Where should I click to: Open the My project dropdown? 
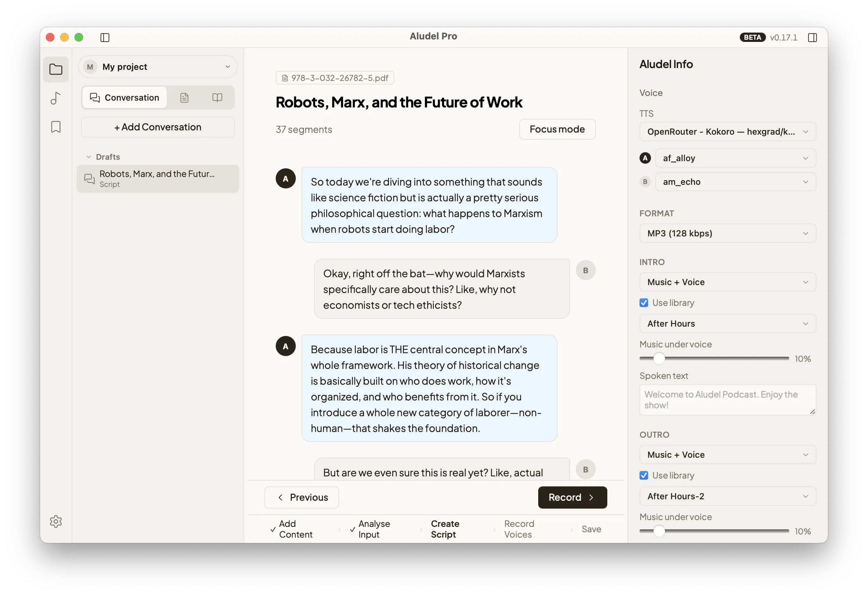pos(158,67)
